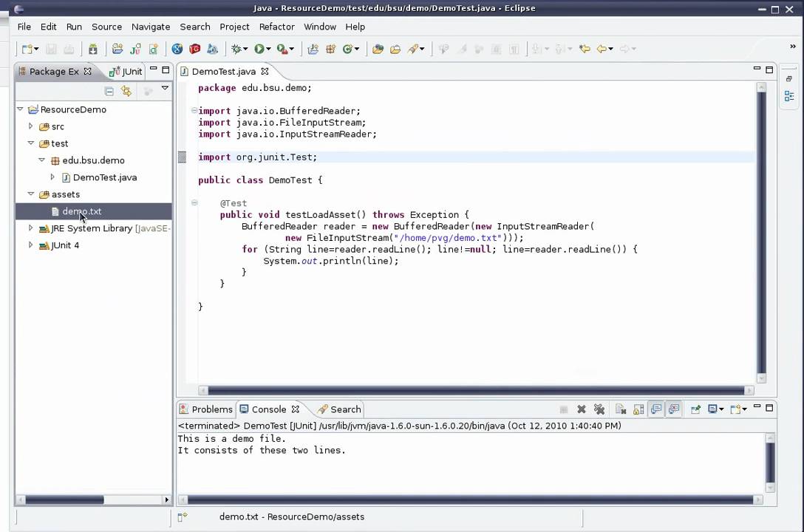The image size is (804, 532).
Task: Click the blue Google globe toolbar icon
Action: (x=177, y=49)
